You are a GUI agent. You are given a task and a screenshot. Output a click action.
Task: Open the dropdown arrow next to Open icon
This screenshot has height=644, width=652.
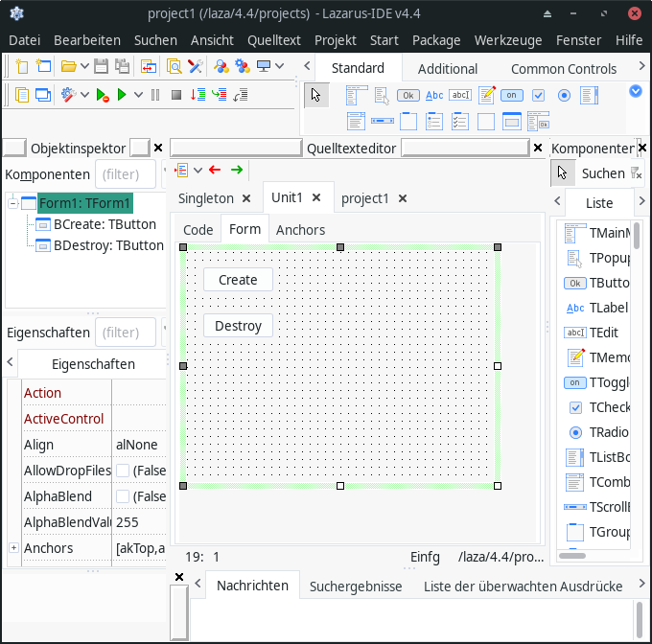(x=84, y=66)
